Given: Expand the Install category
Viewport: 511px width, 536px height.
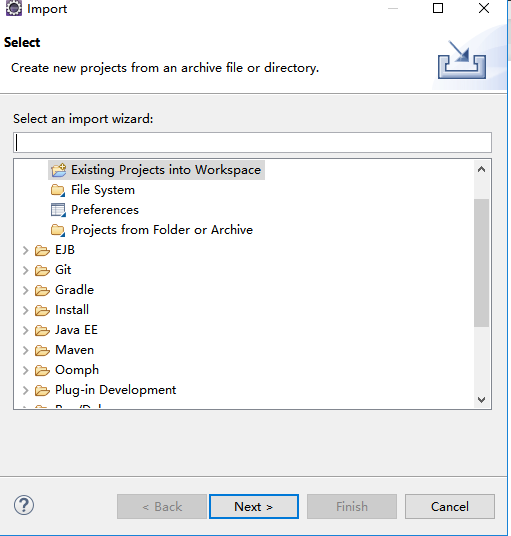Looking at the screenshot, I should pyautogui.click(x=25, y=310).
